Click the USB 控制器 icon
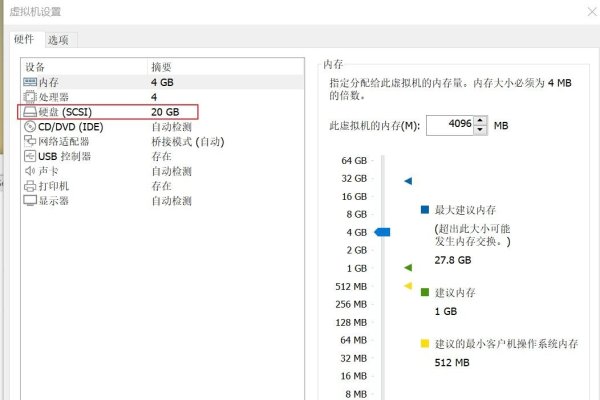 [30, 156]
